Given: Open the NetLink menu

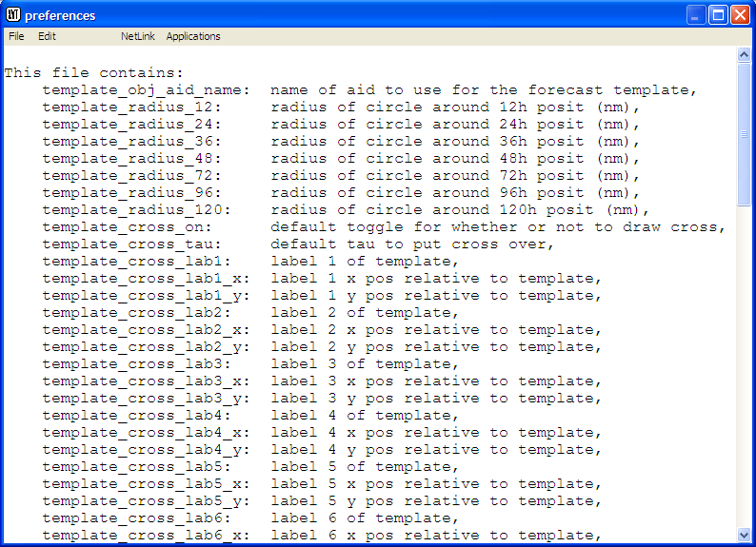Looking at the screenshot, I should coord(137,36).
